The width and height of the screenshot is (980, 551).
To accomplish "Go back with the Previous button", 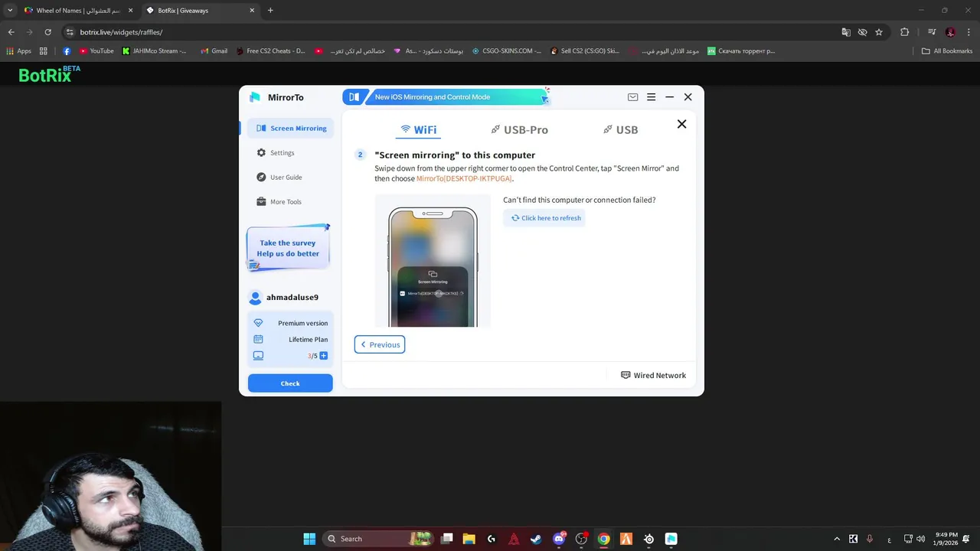I will [x=380, y=344].
